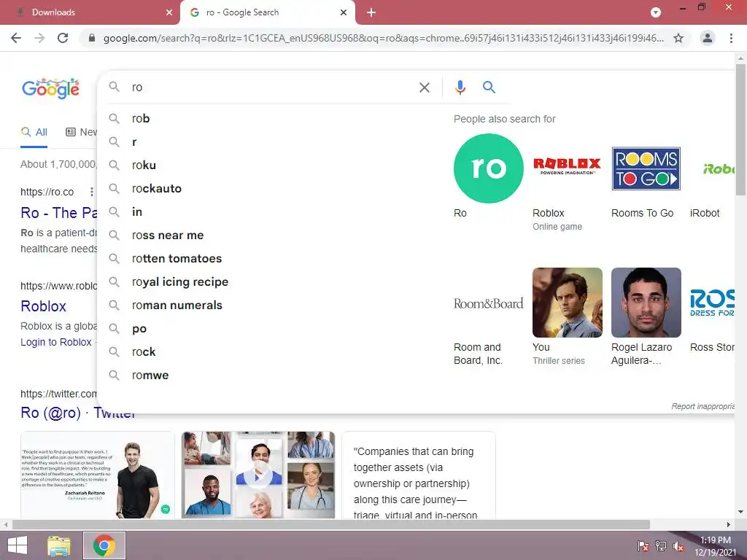Screen dimensions: 747x560
Task: Pick 'roman numerals' suggestion
Action: click(271, 306)
